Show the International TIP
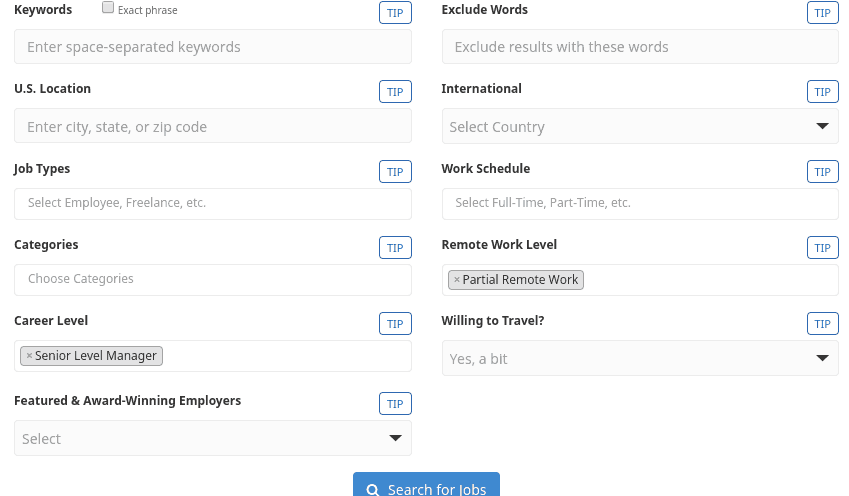Image resolution: width=849 pixels, height=496 pixels. click(x=822, y=92)
